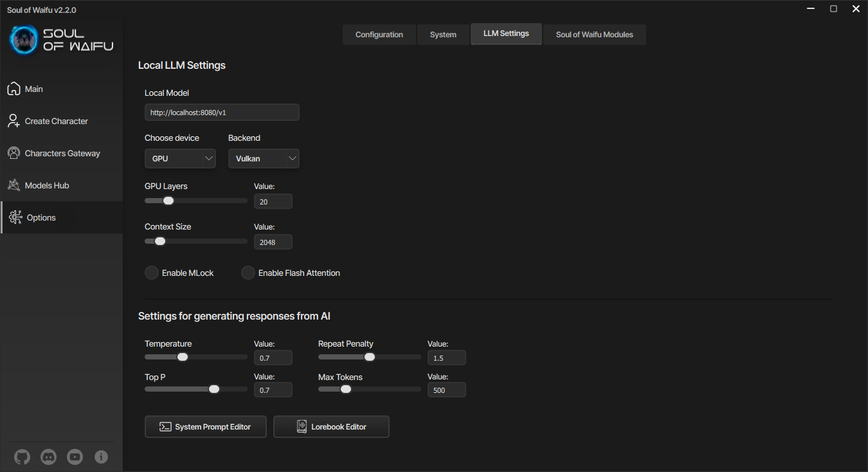Open the Backend Vulkan dropdown

coord(264,158)
